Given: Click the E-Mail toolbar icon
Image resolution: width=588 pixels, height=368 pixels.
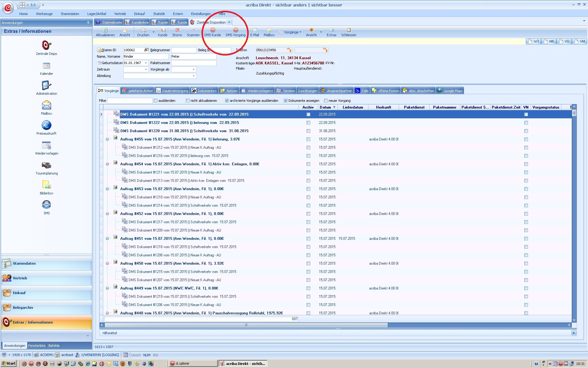Looking at the screenshot, I should [254, 32].
